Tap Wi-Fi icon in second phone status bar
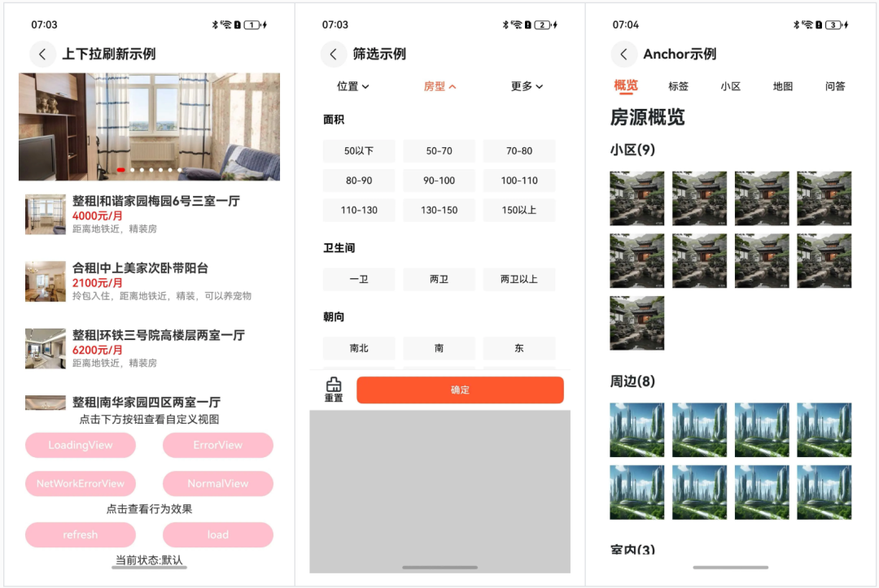879x588 pixels. pos(516,24)
